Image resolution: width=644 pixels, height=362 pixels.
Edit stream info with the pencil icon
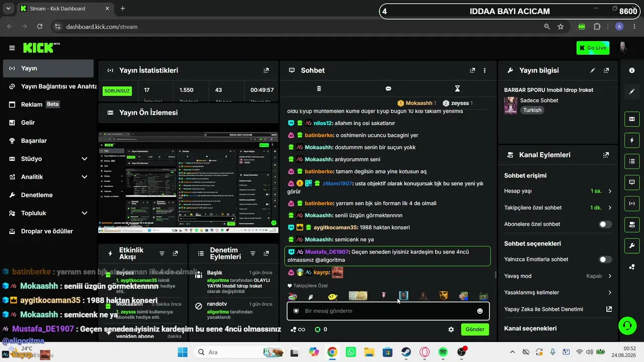pyautogui.click(x=593, y=70)
